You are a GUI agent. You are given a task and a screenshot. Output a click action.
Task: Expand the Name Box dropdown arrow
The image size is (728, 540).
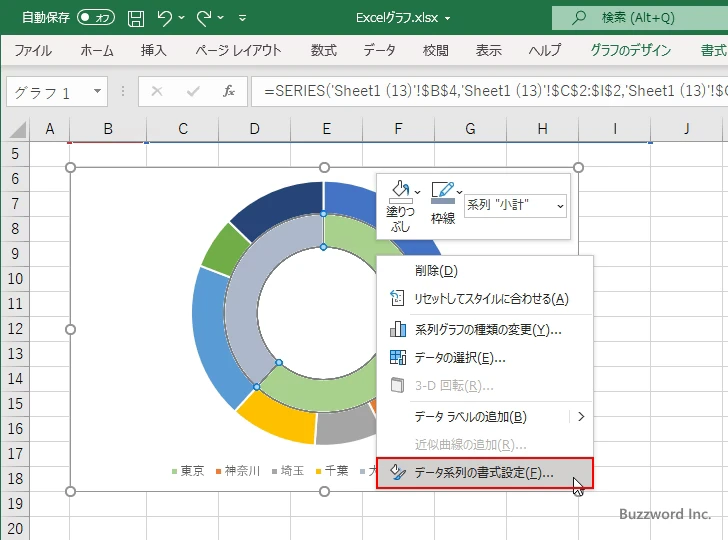point(98,91)
